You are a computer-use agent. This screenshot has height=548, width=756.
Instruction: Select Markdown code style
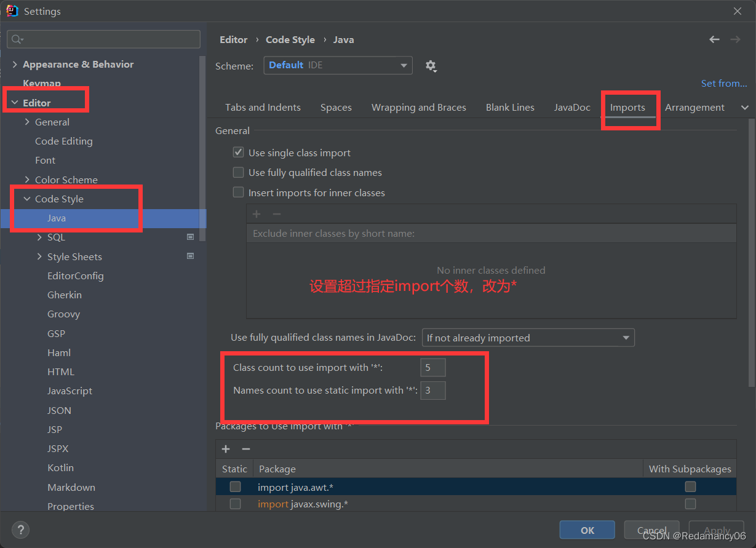(x=71, y=487)
